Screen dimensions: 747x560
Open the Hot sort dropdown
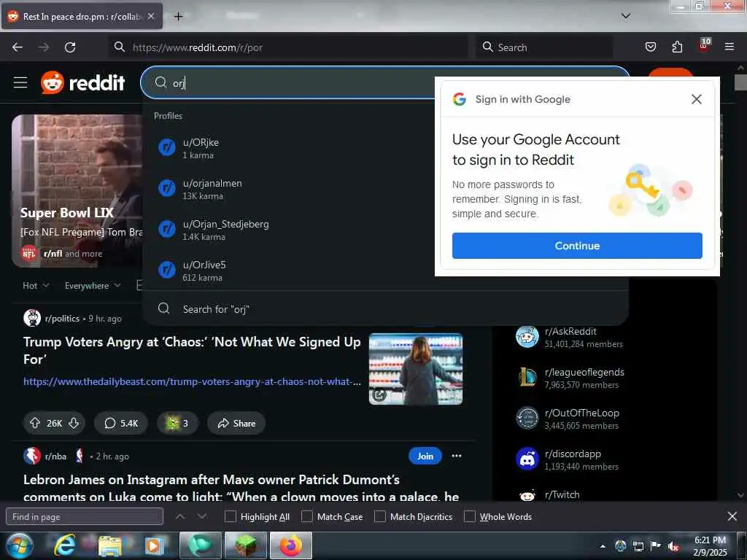tap(36, 286)
